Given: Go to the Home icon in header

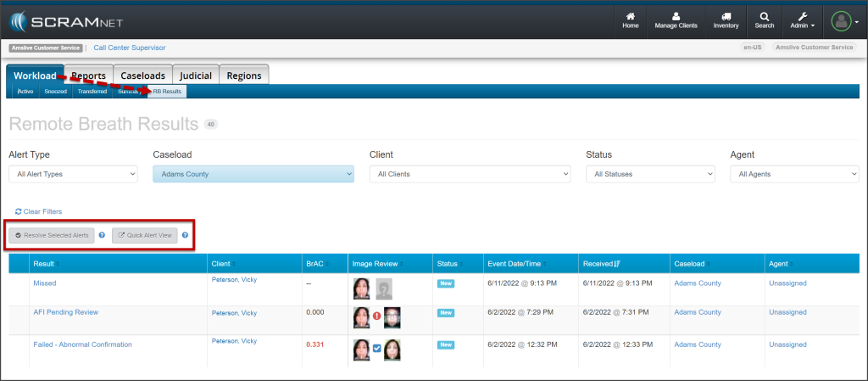Looking at the screenshot, I should (x=630, y=20).
